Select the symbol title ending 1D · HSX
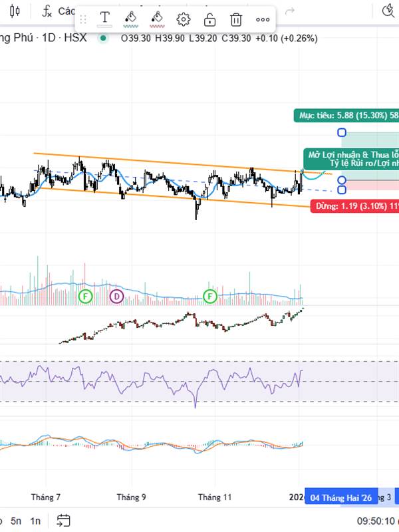Viewport: 399px width, 532px height. pyautogui.click(x=43, y=38)
